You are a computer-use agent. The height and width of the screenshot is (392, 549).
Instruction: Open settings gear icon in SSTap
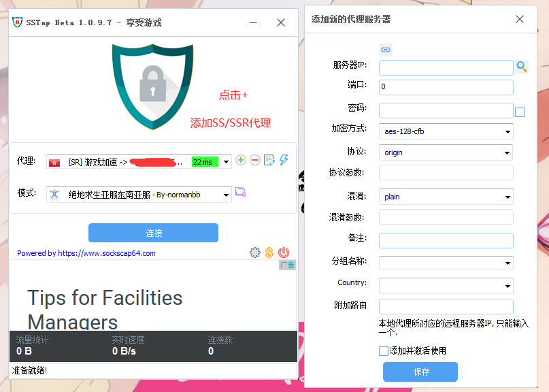pyautogui.click(x=255, y=252)
